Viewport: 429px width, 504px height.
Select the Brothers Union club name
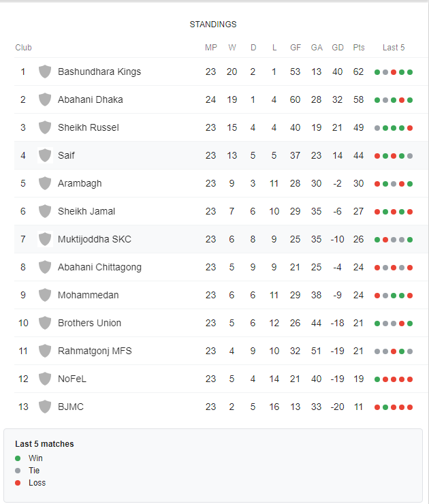[89, 323]
